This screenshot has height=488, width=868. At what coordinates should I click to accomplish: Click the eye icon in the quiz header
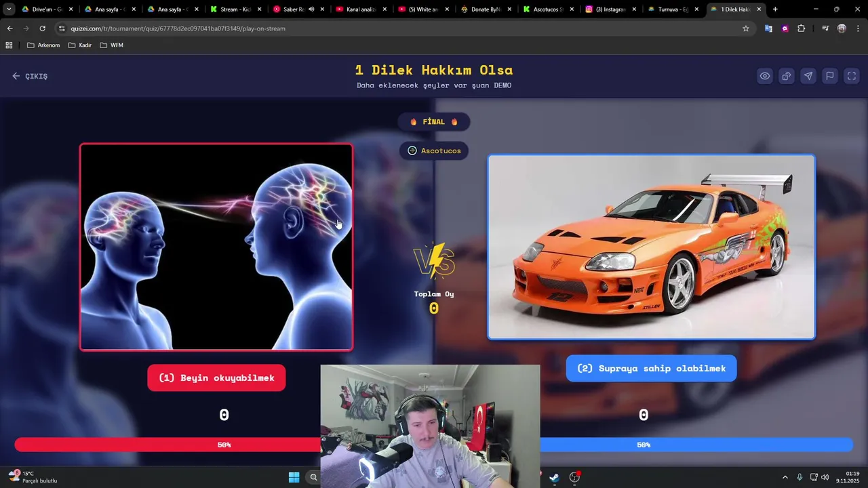pos(765,76)
